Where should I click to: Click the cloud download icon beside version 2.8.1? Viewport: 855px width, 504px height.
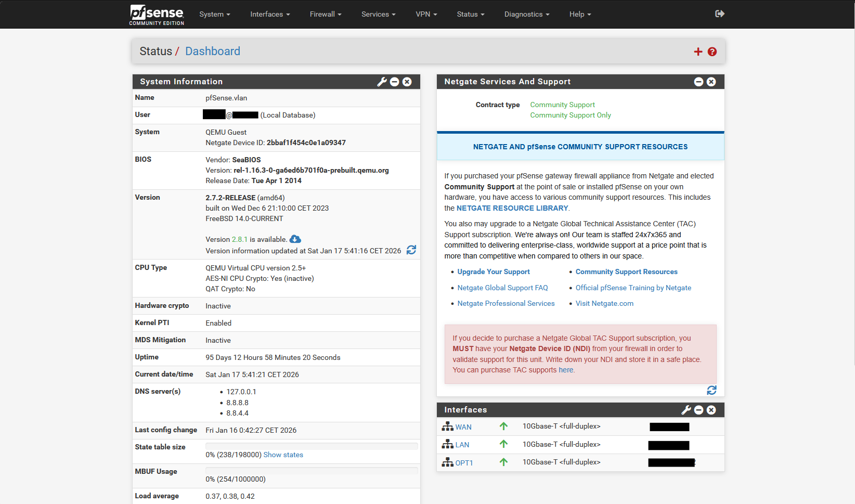coord(295,239)
